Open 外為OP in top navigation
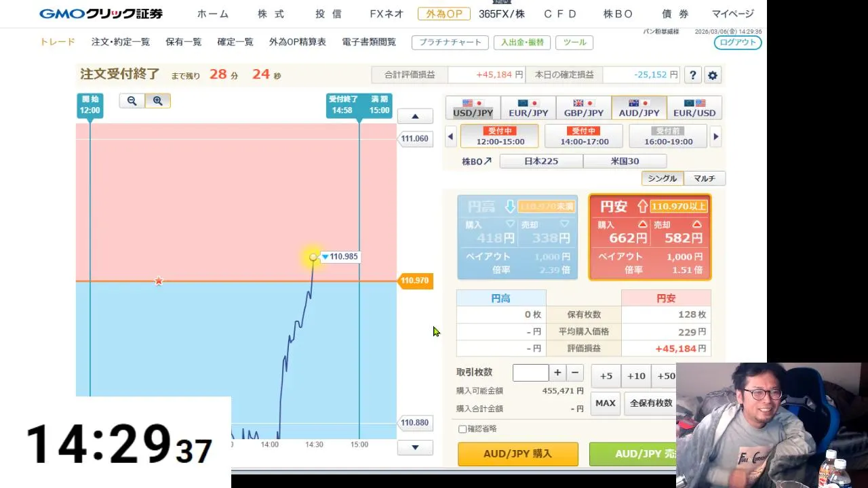Viewport: 868px width, 488px height. (x=444, y=14)
